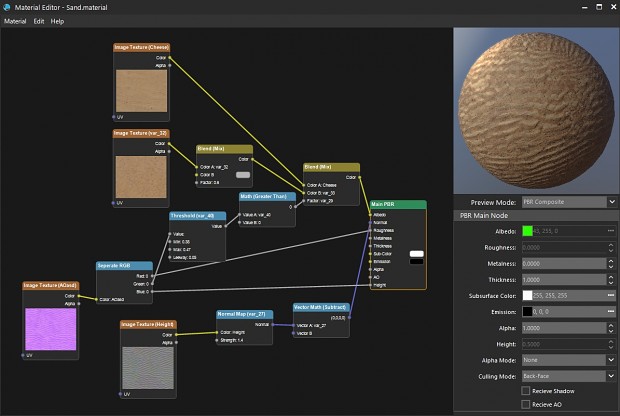The image size is (620, 416).
Task: Click the Normal output socket on Normal Map node
Action: [273, 325]
